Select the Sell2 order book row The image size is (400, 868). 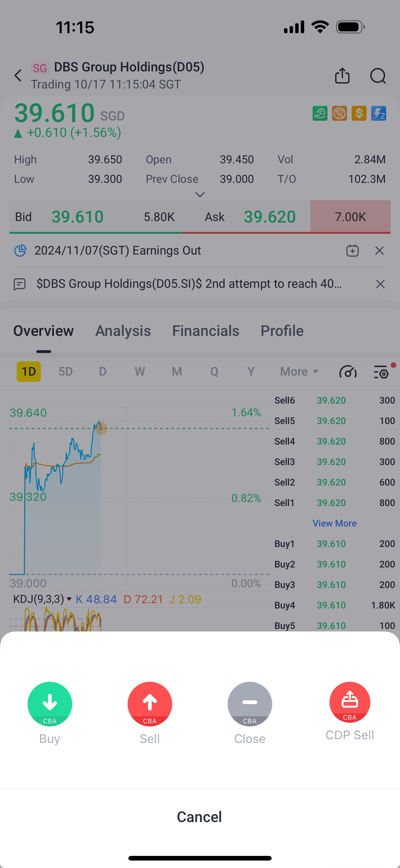(335, 482)
